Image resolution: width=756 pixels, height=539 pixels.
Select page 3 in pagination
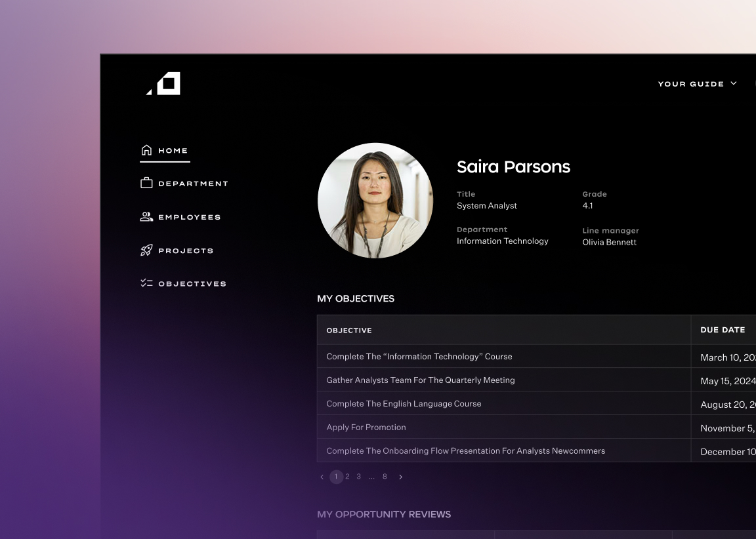click(358, 477)
